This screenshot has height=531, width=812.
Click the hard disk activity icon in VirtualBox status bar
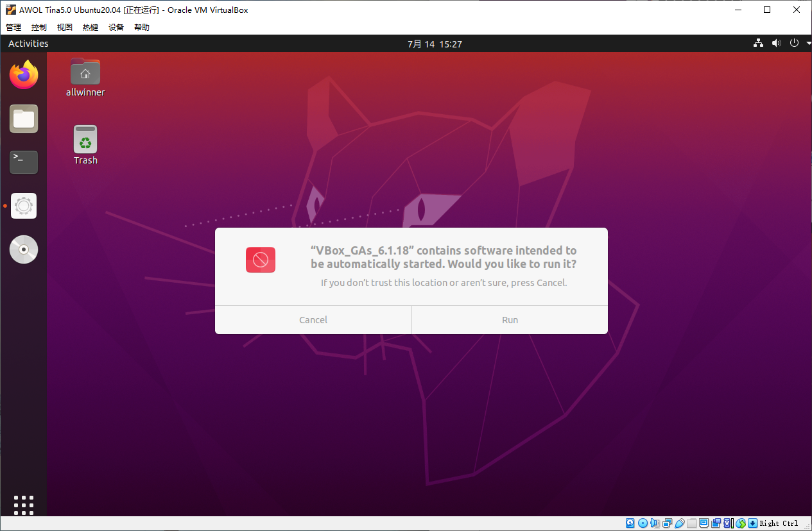[630, 523]
